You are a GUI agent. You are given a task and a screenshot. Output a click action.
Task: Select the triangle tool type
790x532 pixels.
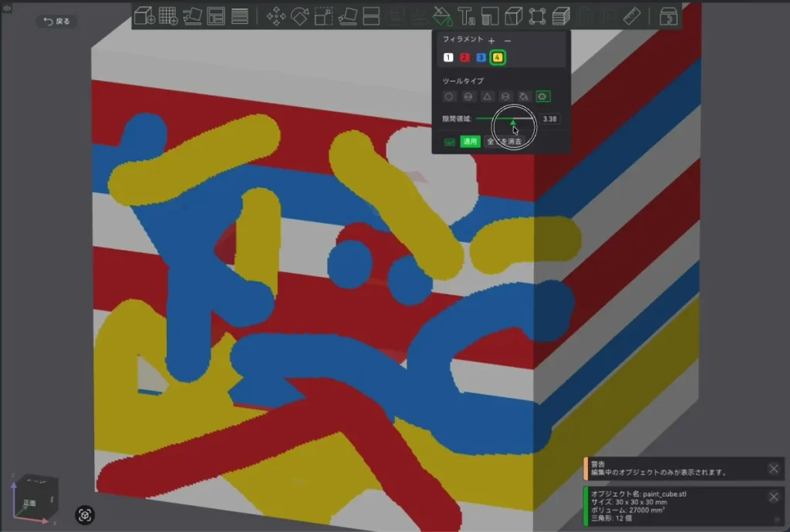click(487, 96)
